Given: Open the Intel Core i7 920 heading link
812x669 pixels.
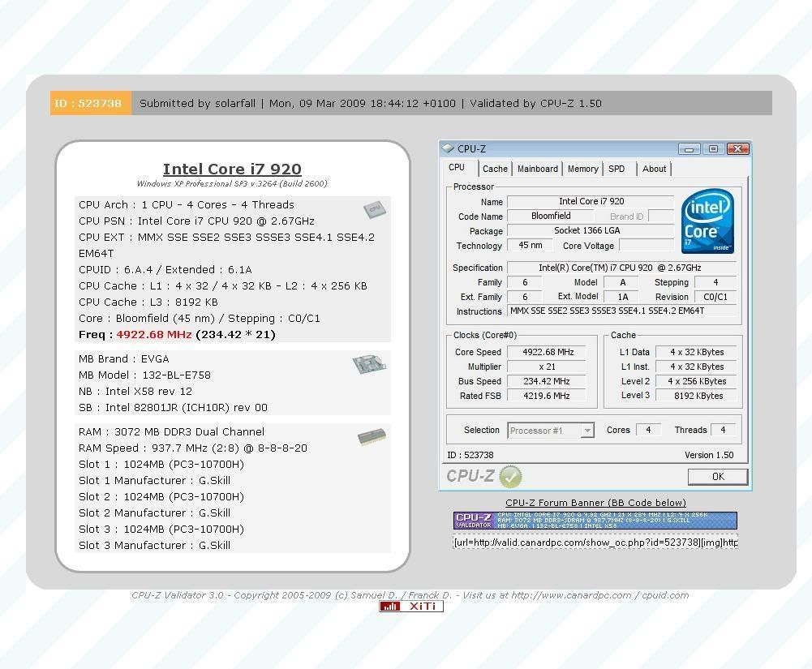Looking at the screenshot, I should (x=232, y=169).
